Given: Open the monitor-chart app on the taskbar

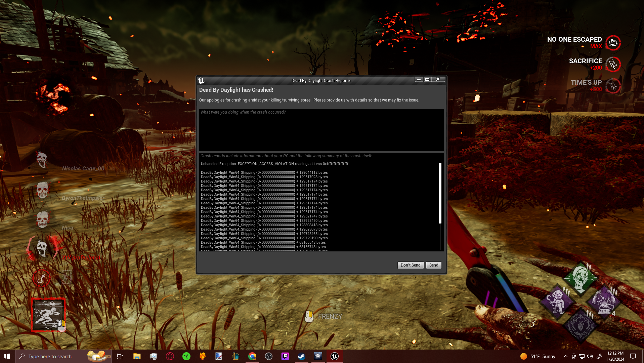Looking at the screenshot, I should 154,356.
